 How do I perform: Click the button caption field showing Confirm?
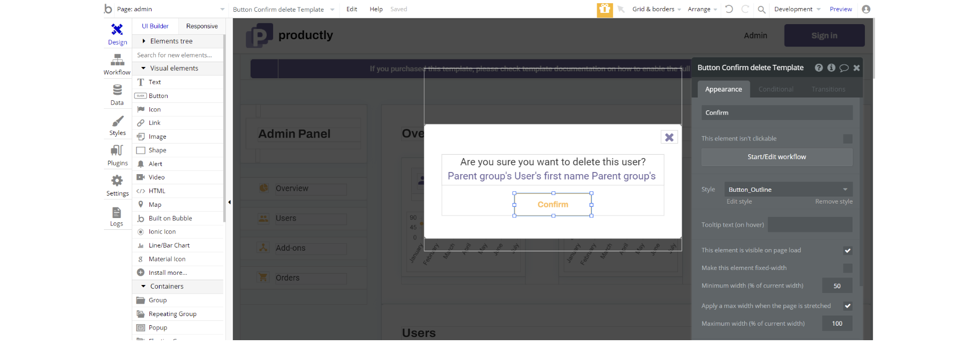(x=777, y=112)
